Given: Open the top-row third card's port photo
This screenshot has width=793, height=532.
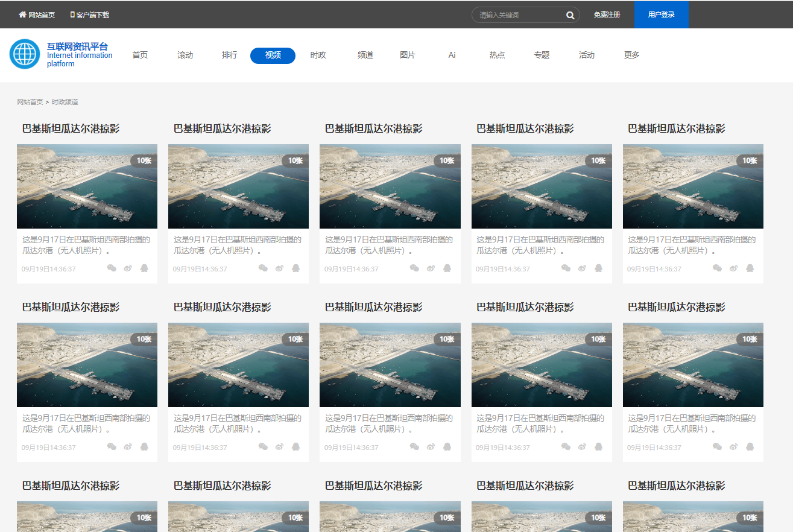Looking at the screenshot, I should pyautogui.click(x=390, y=186).
